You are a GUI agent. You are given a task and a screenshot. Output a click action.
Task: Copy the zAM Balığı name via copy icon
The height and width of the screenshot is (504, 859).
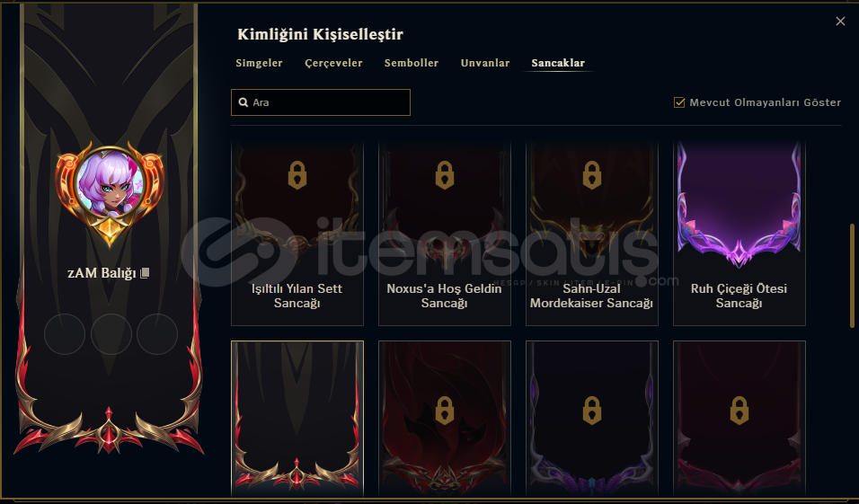click(145, 273)
